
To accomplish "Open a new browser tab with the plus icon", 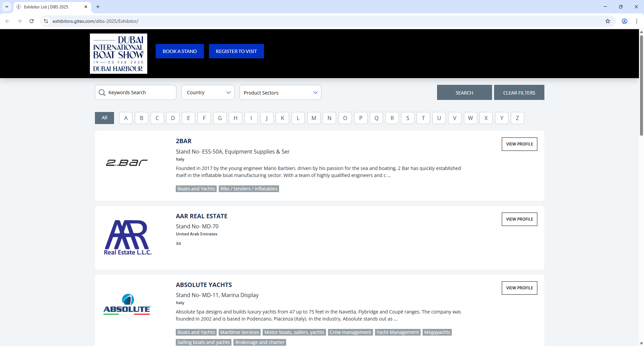I will pos(98,7).
